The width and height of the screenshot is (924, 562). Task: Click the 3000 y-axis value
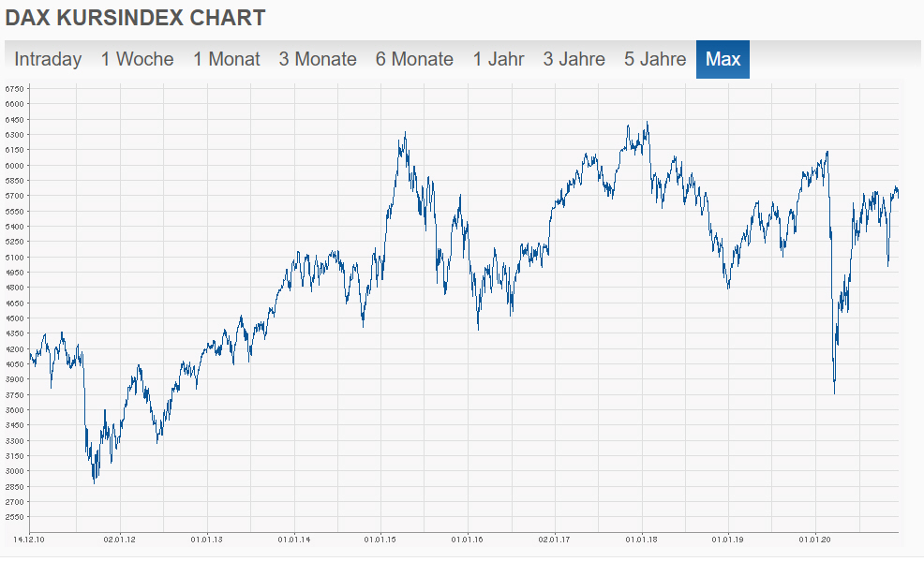click(x=15, y=471)
